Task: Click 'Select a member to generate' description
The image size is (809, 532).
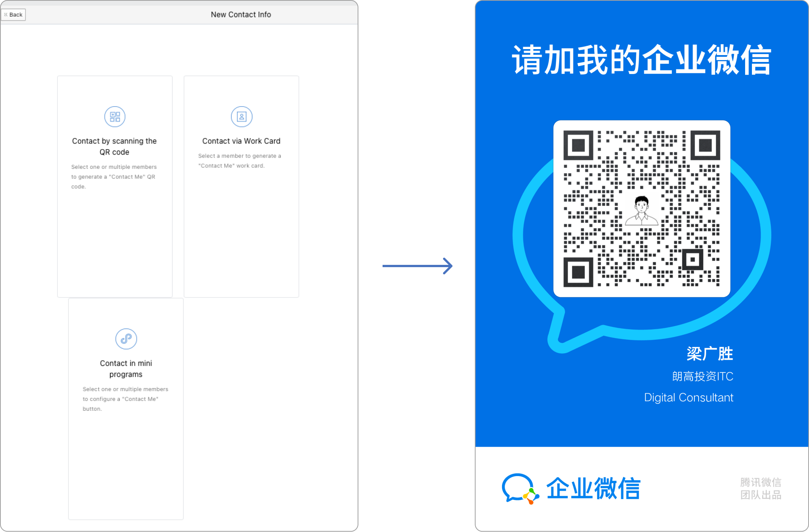Action: 240,161
